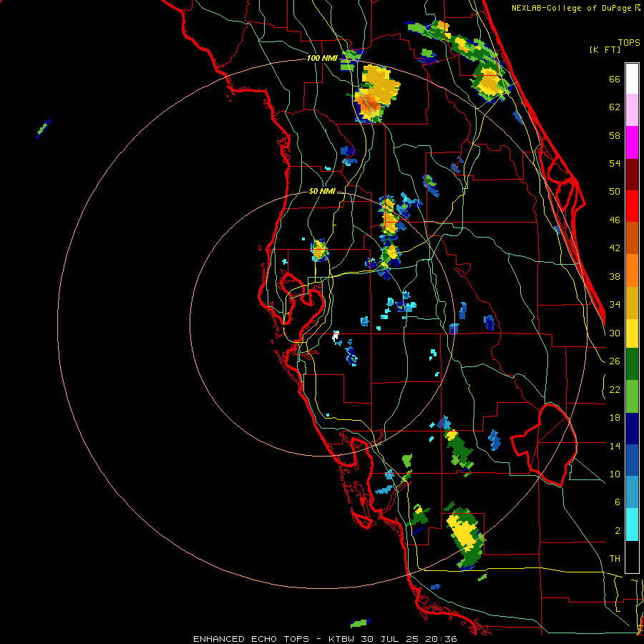Select the 46 value on the legend
Image resolution: width=644 pixels, height=644 pixels.
(615, 220)
